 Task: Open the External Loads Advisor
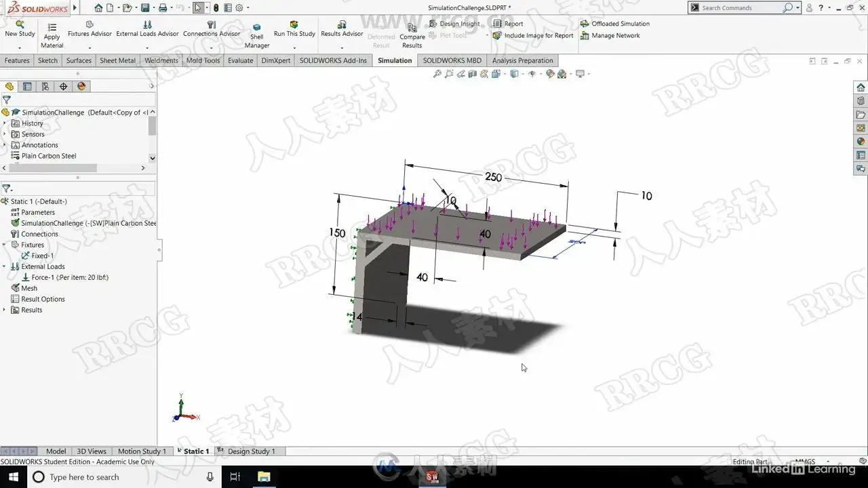coord(147,29)
